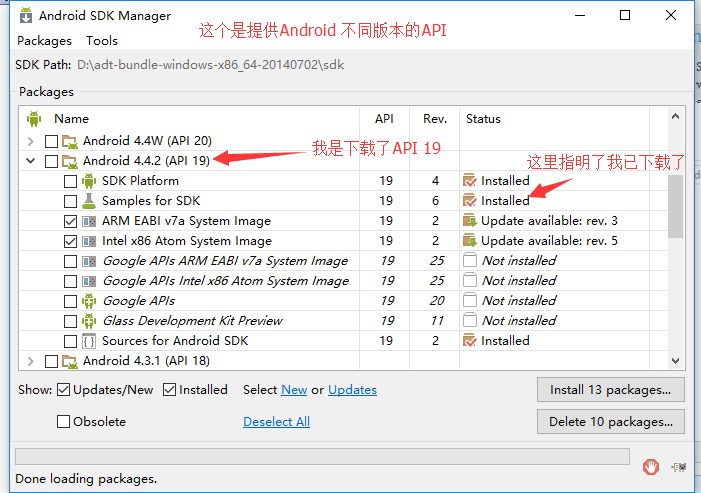Click the Samples for SDK flask icon
Viewport: 701px width, 493px height.
tap(89, 201)
